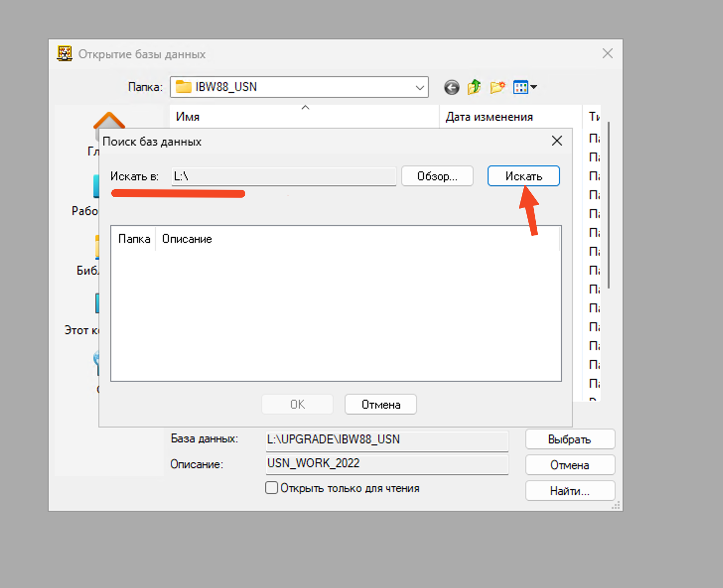
Task: Create a new folder via toolbar icon
Action: pos(497,87)
